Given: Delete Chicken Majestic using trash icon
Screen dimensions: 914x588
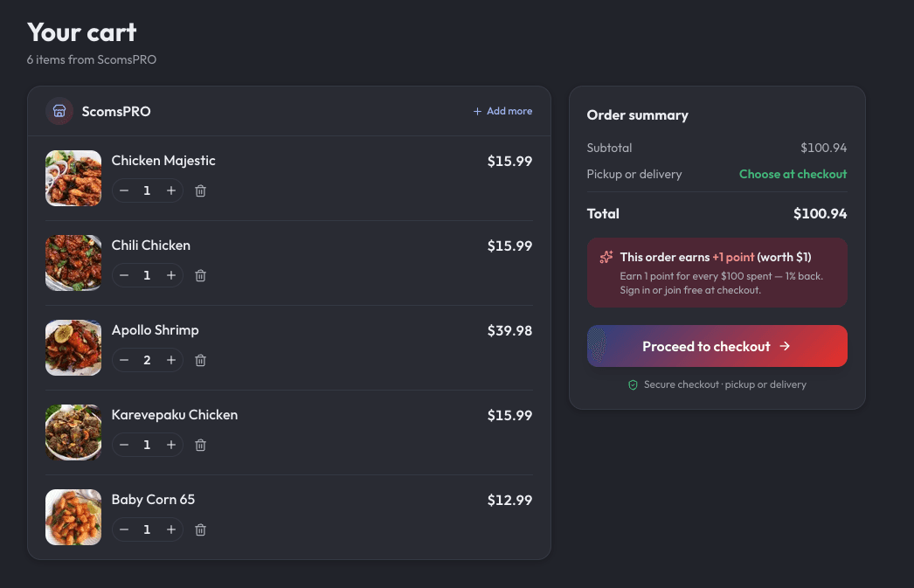Looking at the screenshot, I should 200,191.
